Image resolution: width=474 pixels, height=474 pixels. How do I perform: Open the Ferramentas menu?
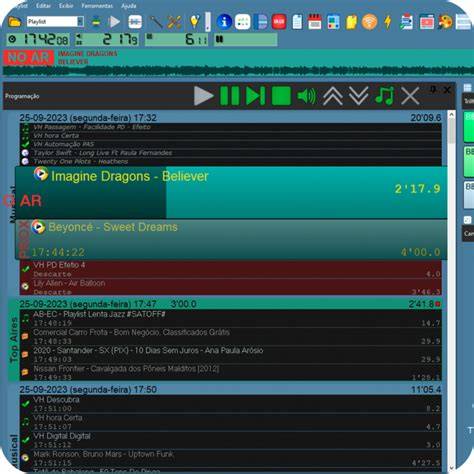[x=97, y=6]
